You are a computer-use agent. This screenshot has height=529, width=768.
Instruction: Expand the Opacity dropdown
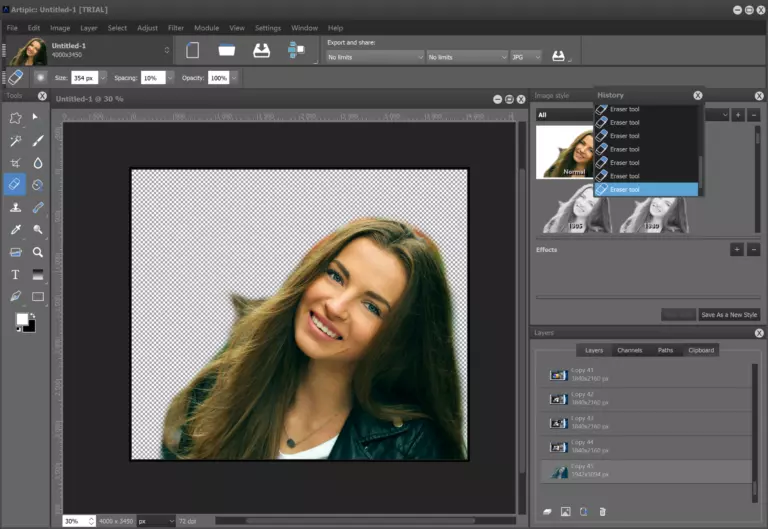236,77
